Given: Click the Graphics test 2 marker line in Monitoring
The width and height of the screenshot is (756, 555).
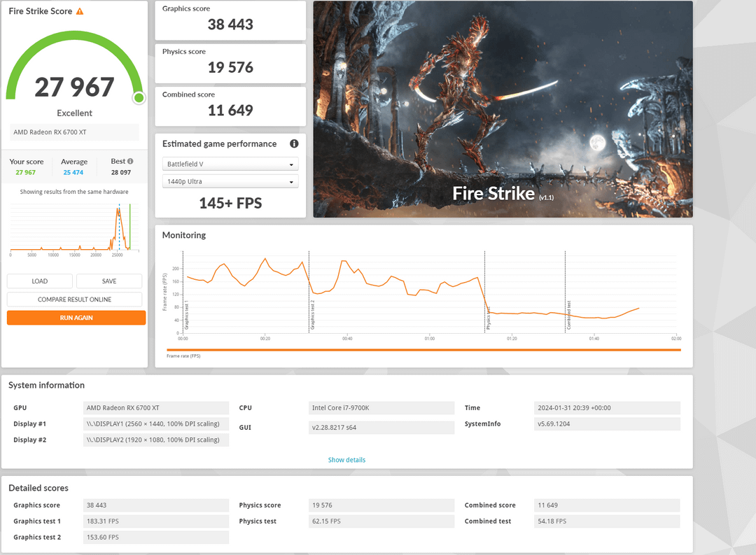Looking at the screenshot, I should tap(309, 292).
